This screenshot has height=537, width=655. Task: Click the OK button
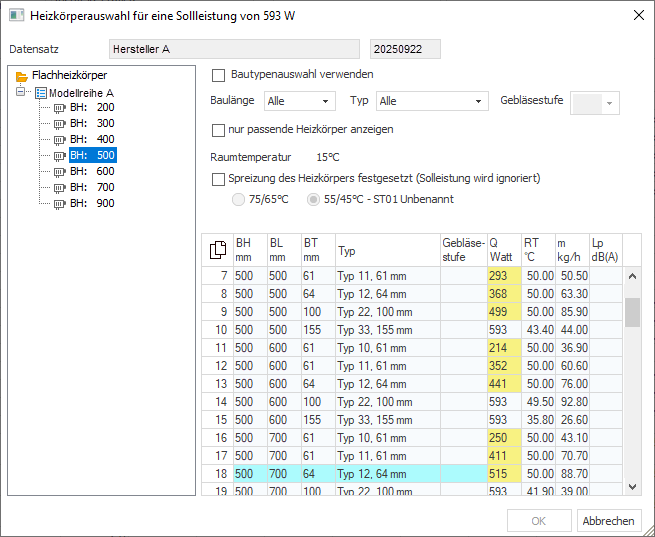coord(539,521)
